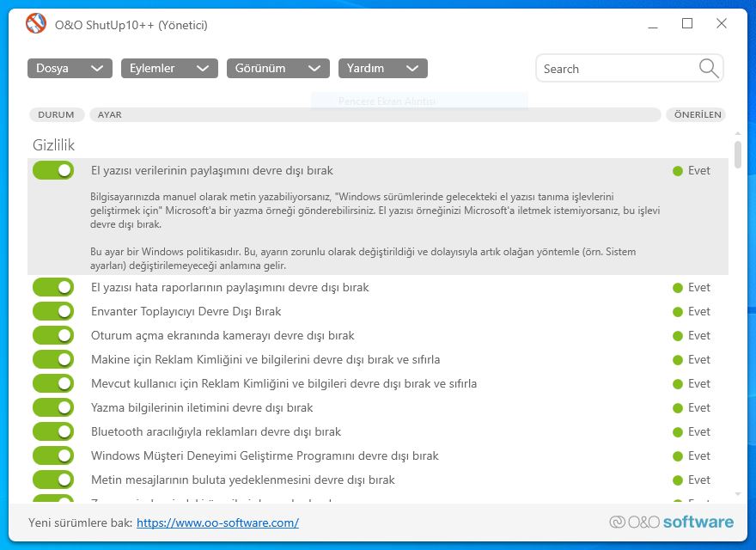Select Yazma bilgilerinin iletimini devre dışı bırak text
The image size is (756, 550).
(x=202, y=408)
